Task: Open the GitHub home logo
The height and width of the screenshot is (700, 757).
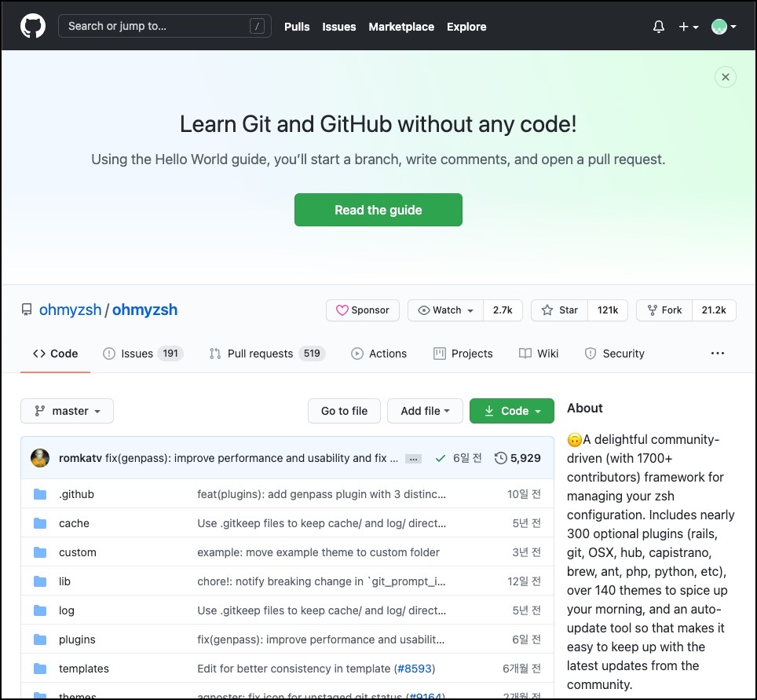Action: (33, 26)
